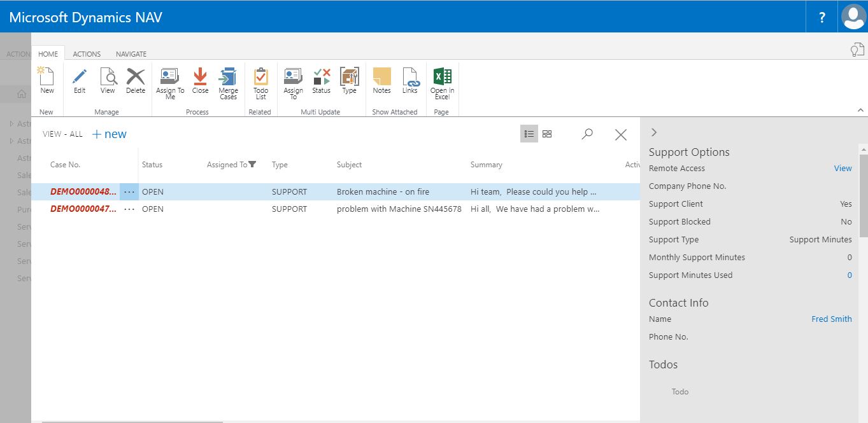Image resolution: width=868 pixels, height=423 pixels.
Task: Expand the second Astr navigation tree item
Action: pos(11,141)
